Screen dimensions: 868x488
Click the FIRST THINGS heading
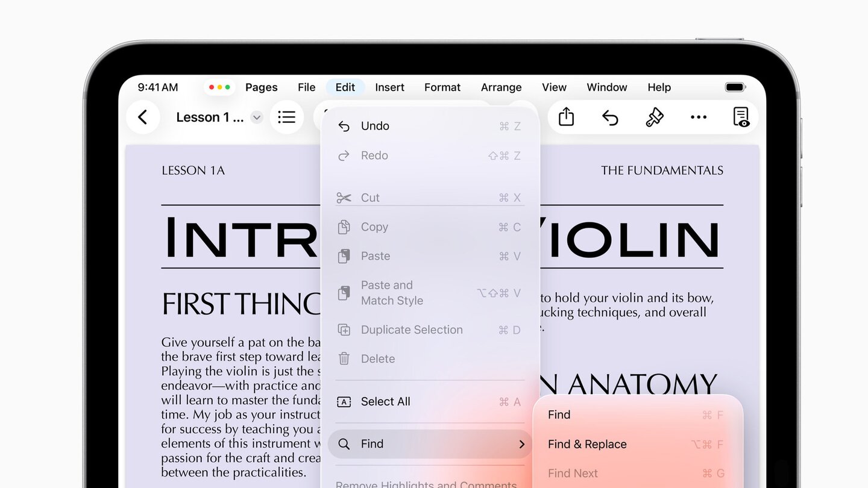coord(241,304)
